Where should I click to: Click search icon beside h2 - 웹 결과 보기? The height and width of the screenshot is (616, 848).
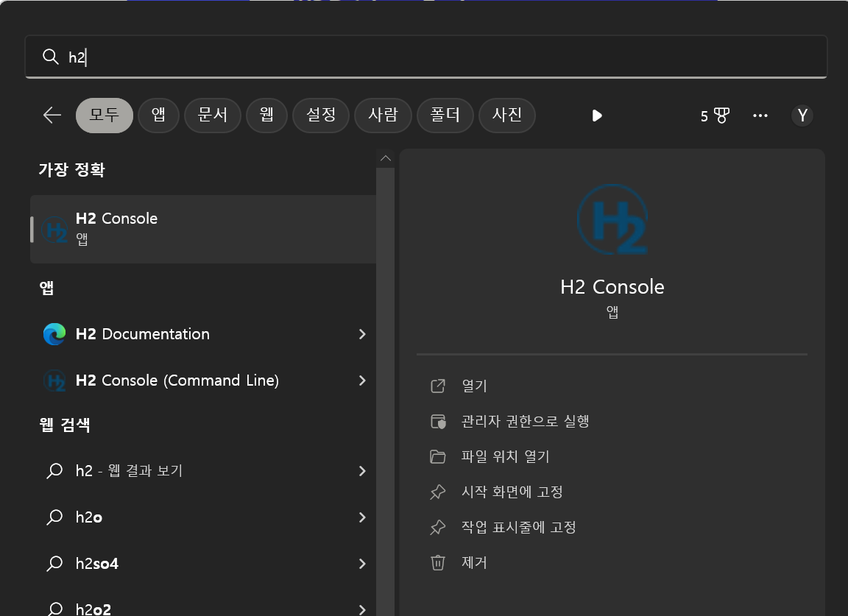pos(54,470)
